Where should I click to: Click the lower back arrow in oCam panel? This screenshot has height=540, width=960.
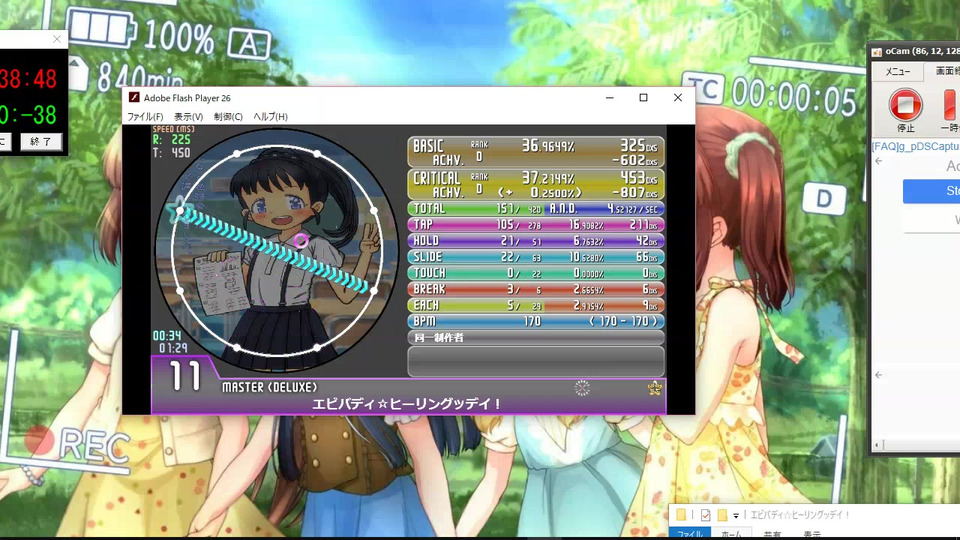click(879, 375)
